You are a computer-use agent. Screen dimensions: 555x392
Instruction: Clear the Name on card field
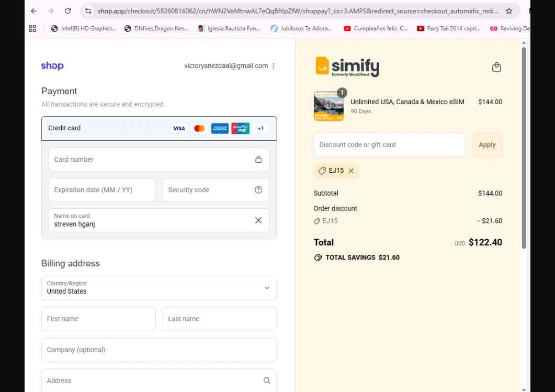(258, 220)
